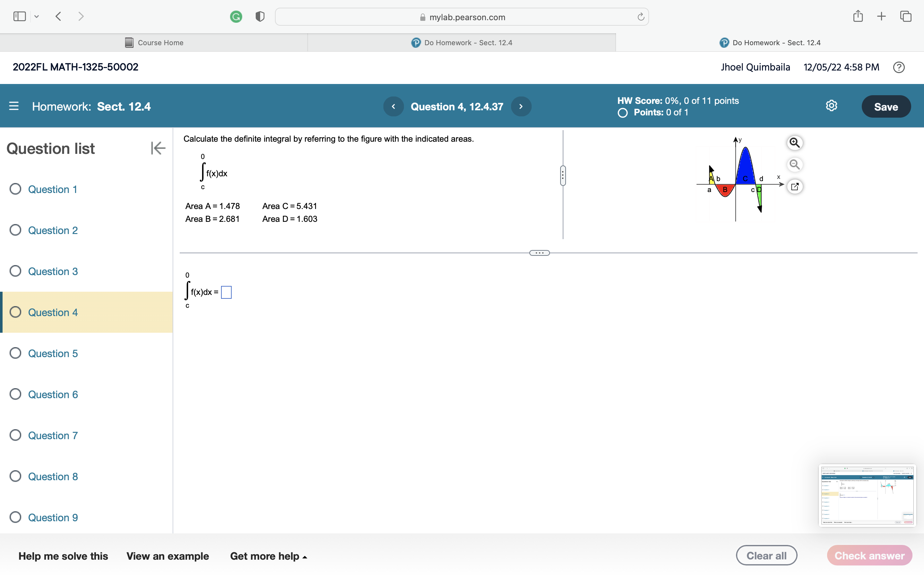Expand the Get more help menu
The height and width of the screenshot is (577, 924).
(x=269, y=556)
